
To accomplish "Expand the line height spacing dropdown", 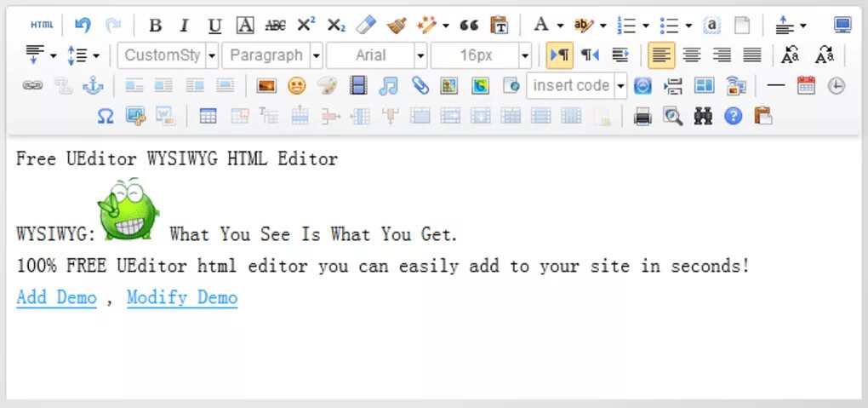I will tap(96, 55).
